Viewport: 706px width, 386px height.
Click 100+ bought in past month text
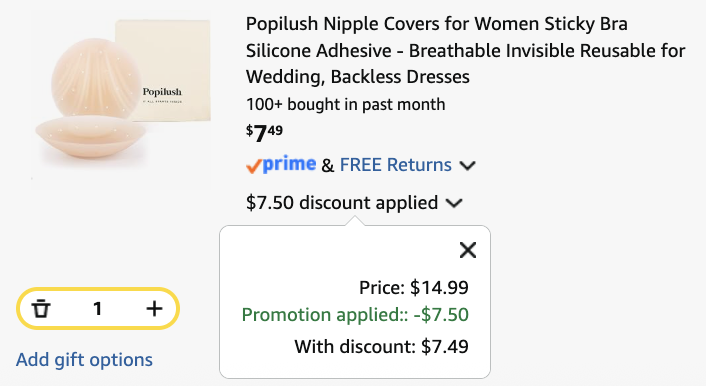[345, 104]
